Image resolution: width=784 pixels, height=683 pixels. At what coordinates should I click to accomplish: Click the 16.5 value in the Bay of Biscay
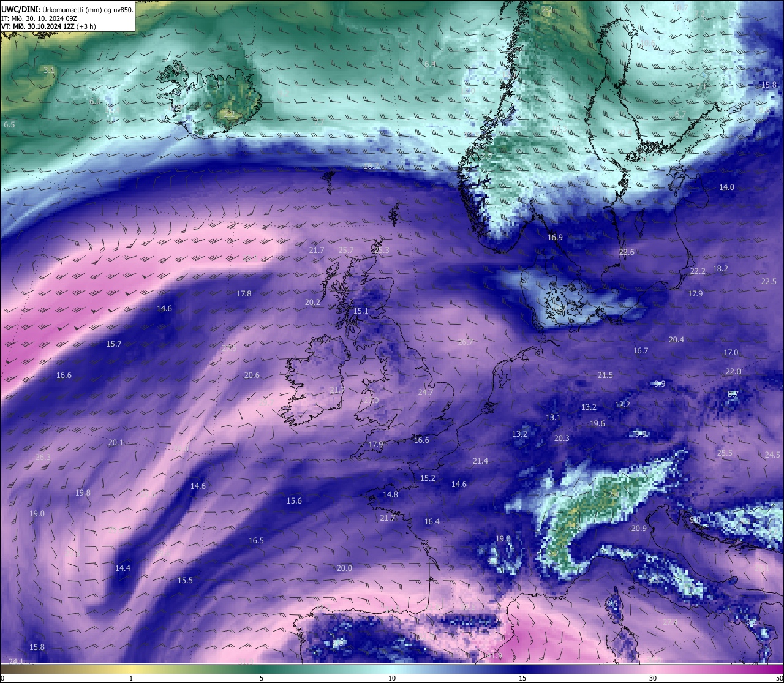(256, 540)
